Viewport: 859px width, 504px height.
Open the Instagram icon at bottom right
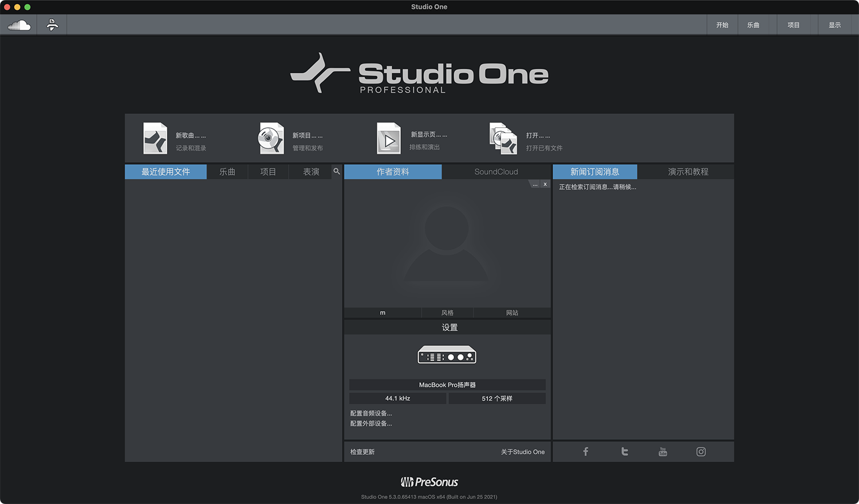701,451
